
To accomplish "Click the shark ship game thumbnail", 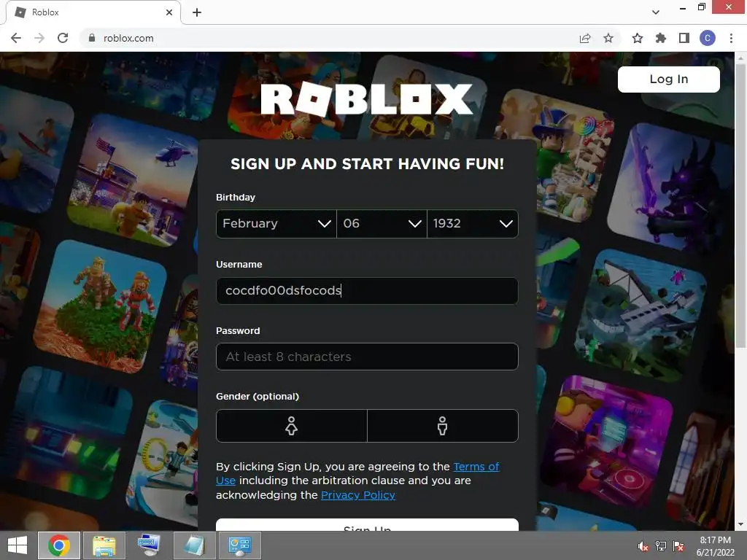I will click(641, 315).
